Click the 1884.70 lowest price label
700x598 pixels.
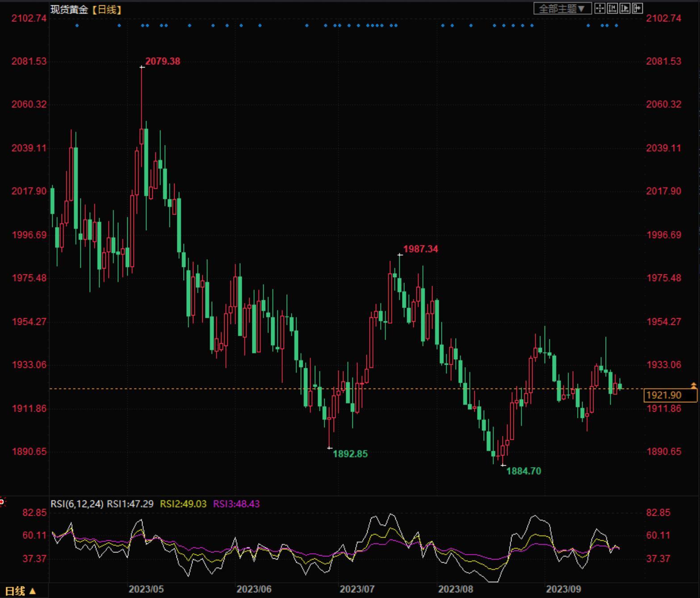point(524,471)
